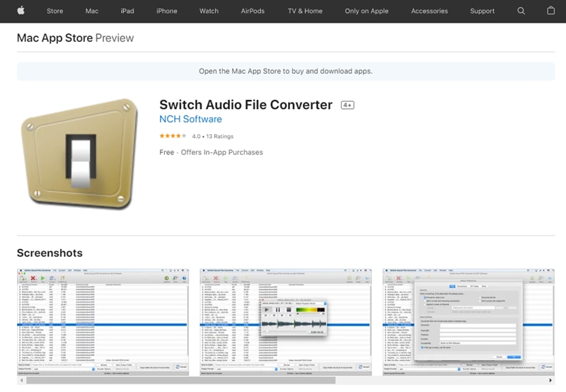Open the NCH Software developer link
The image size is (566, 392).
tap(190, 119)
